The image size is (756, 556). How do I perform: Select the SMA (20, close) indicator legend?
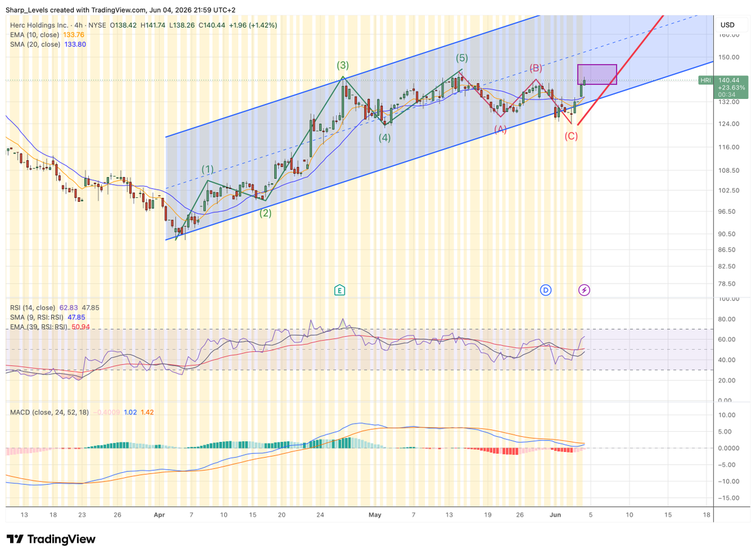tap(35, 44)
